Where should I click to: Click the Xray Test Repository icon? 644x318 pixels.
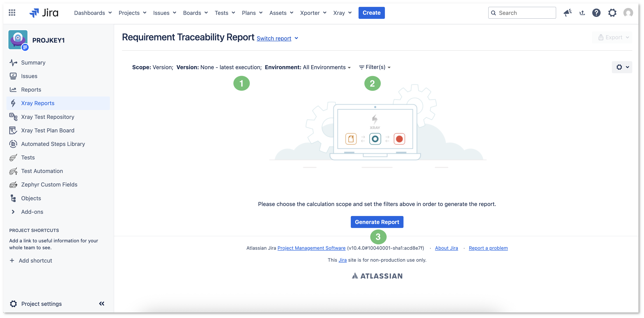pyautogui.click(x=13, y=117)
